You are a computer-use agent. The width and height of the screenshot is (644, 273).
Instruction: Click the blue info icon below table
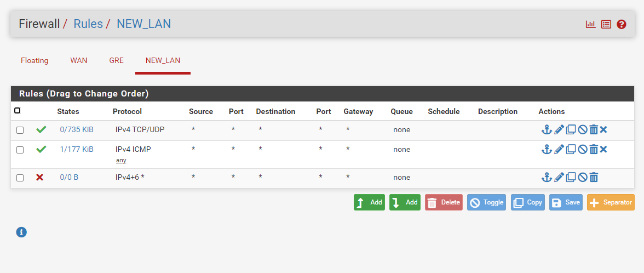coord(21,232)
